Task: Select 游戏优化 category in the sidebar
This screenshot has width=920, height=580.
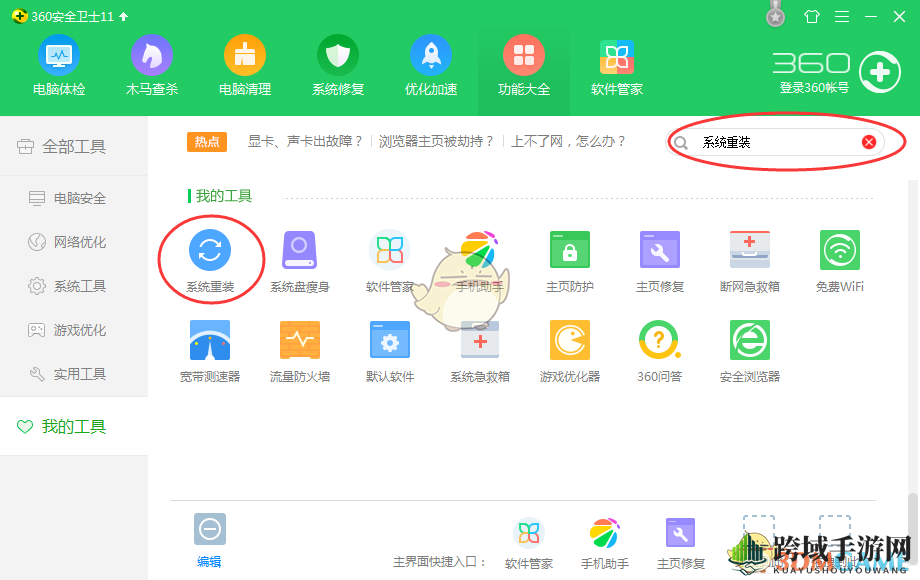Action: click(74, 330)
